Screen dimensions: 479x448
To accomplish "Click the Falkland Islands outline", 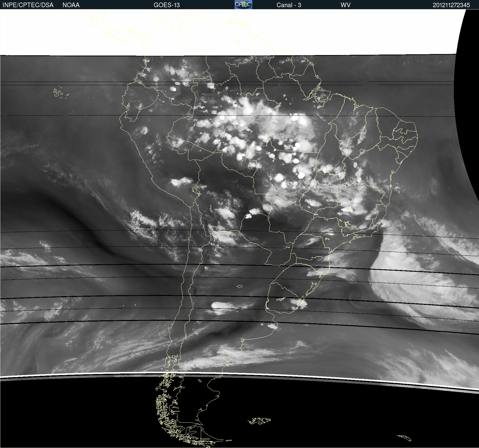I will coord(259,421).
